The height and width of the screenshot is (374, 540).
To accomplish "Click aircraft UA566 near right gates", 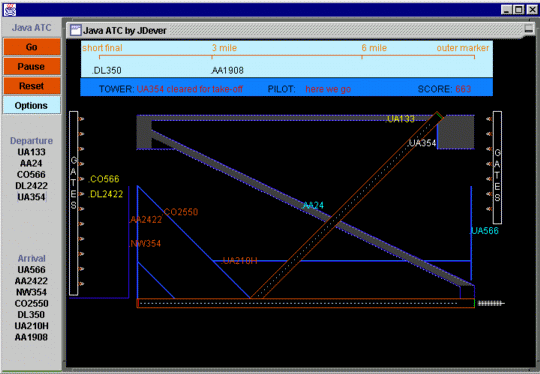I will click(485, 231).
